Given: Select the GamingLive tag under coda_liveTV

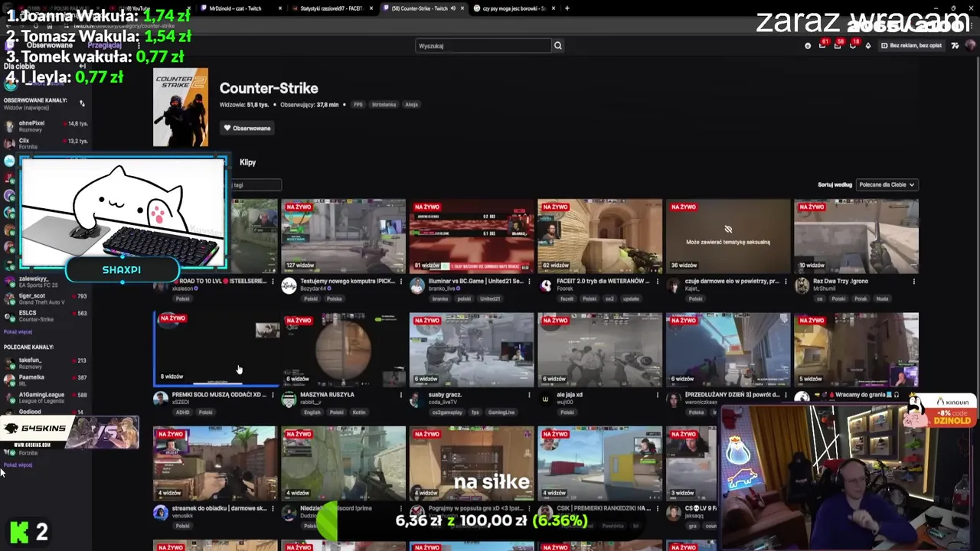Looking at the screenshot, I should click(501, 412).
